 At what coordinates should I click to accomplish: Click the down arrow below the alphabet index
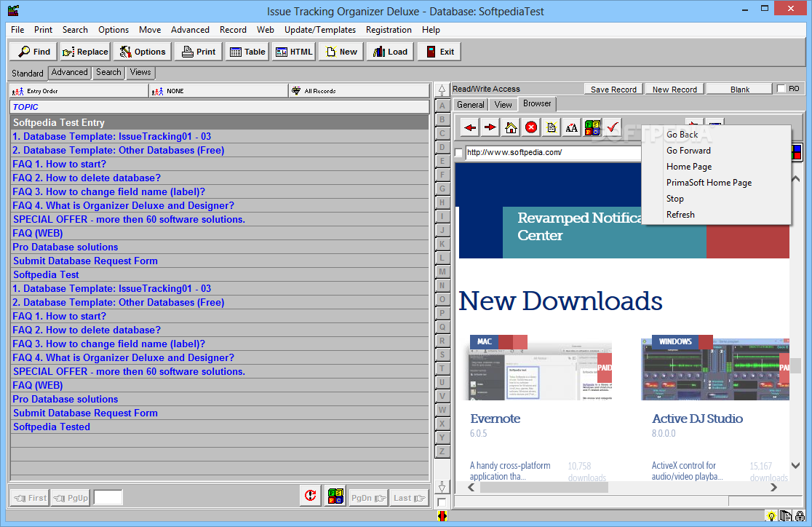pyautogui.click(x=442, y=486)
